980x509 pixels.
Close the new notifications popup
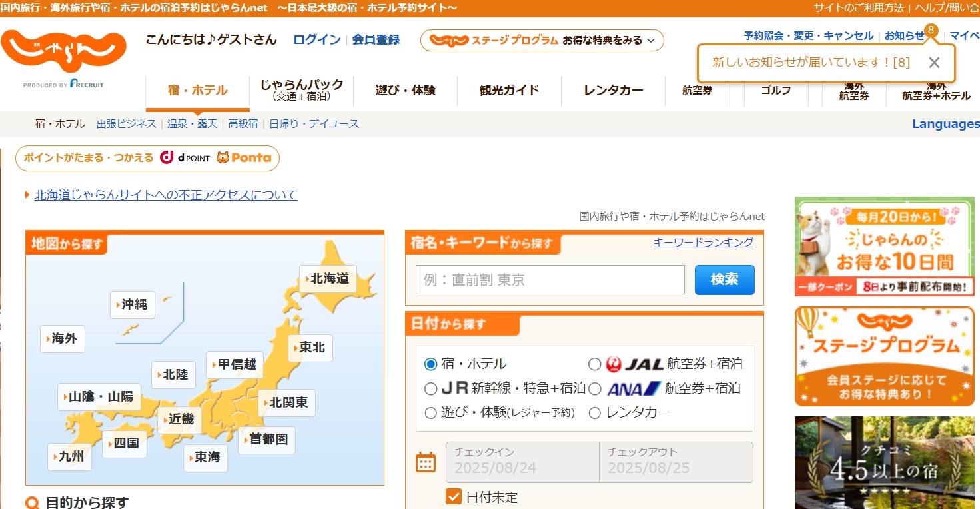click(934, 63)
